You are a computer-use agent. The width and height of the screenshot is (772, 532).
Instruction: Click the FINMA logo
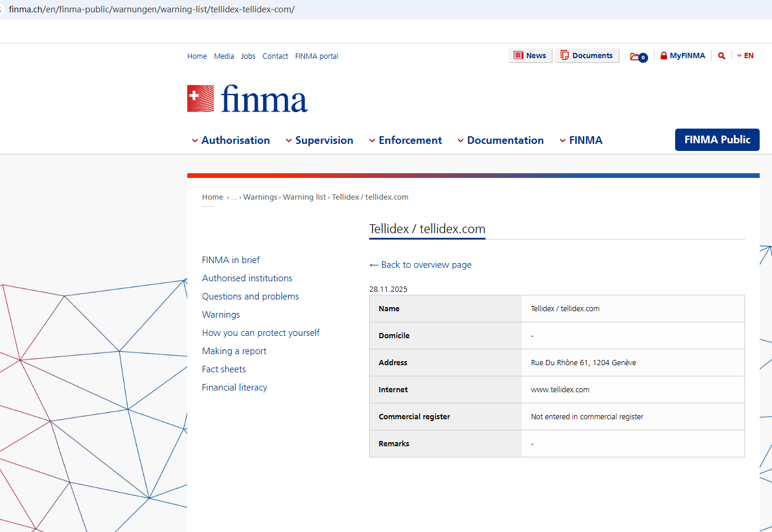[x=247, y=99]
